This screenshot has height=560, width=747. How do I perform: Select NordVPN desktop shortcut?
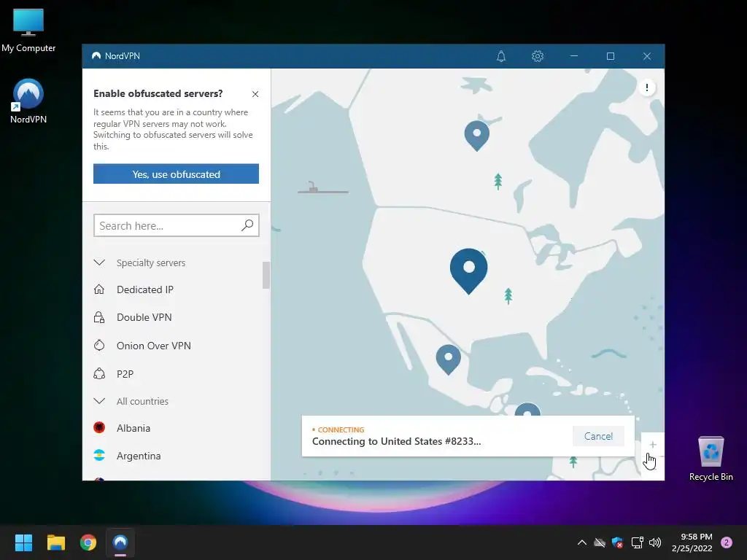click(28, 101)
